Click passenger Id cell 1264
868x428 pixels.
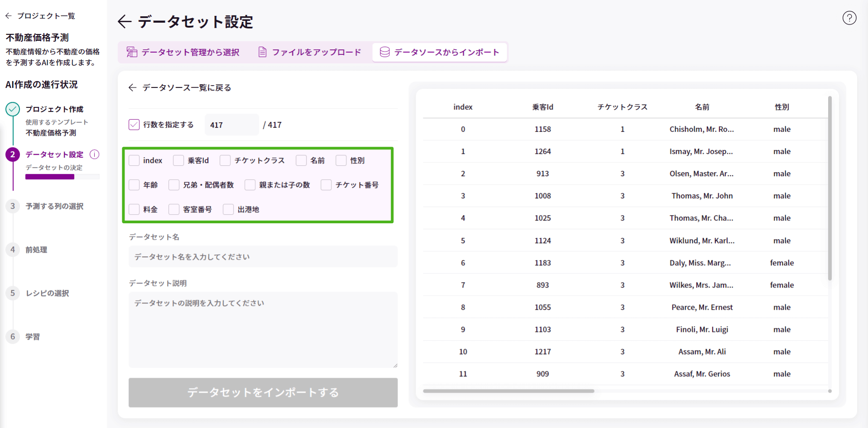(x=542, y=151)
